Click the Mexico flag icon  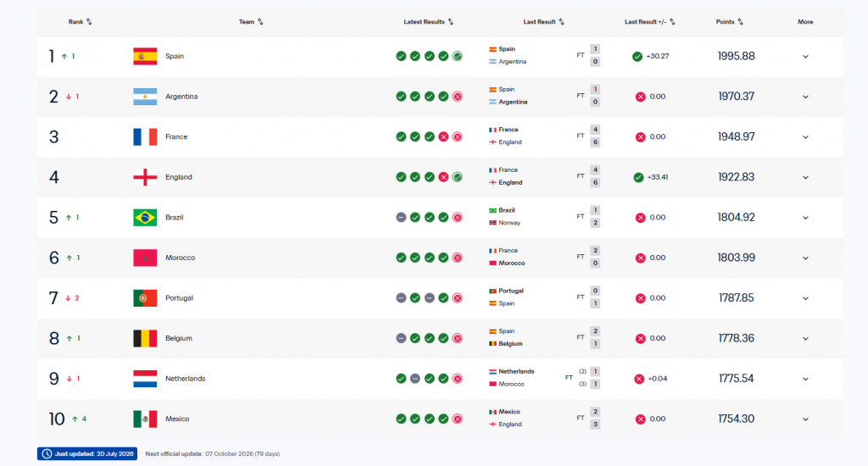pos(145,419)
